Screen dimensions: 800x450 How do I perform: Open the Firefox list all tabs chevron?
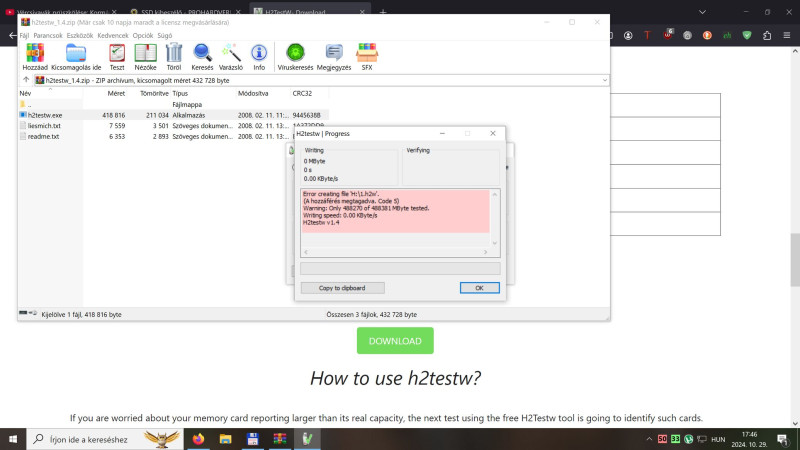703,12
